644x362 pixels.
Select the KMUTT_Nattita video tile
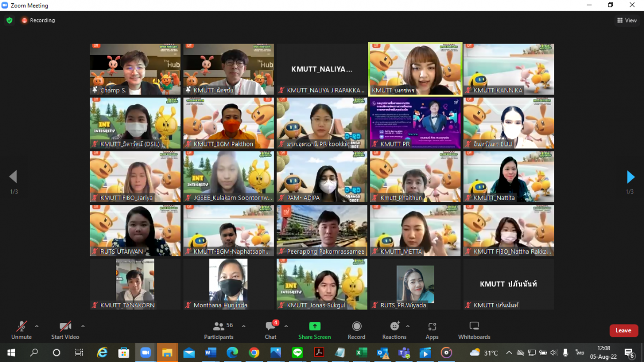pyautogui.click(x=509, y=176)
